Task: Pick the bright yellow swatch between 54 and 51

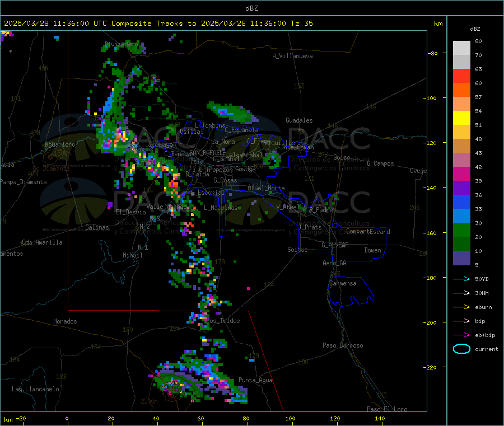Action: (x=461, y=118)
